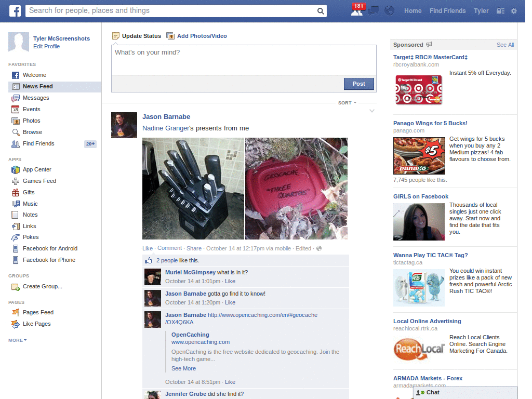Go to Home in top navigation
The height and width of the screenshot is (399, 532).
pos(413,11)
